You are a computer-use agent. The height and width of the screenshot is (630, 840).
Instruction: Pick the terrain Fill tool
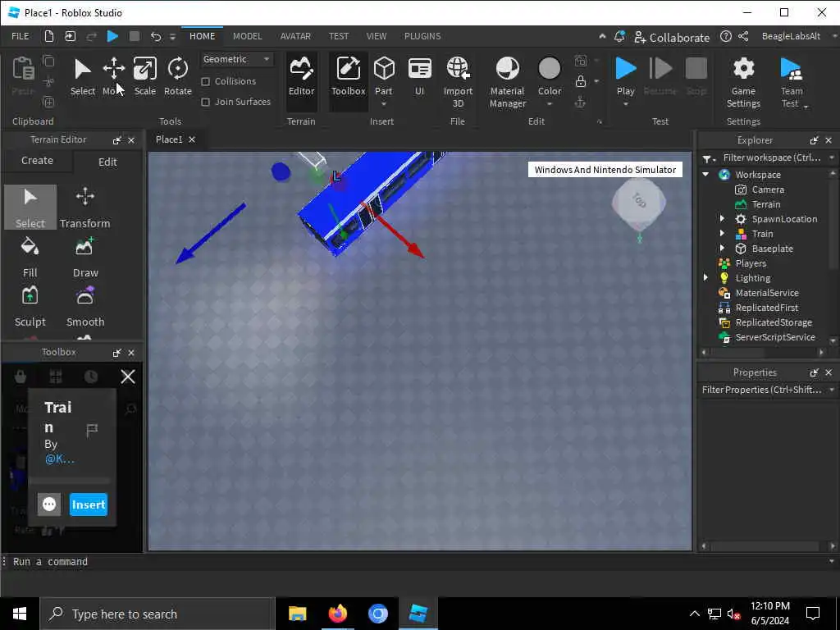30,257
